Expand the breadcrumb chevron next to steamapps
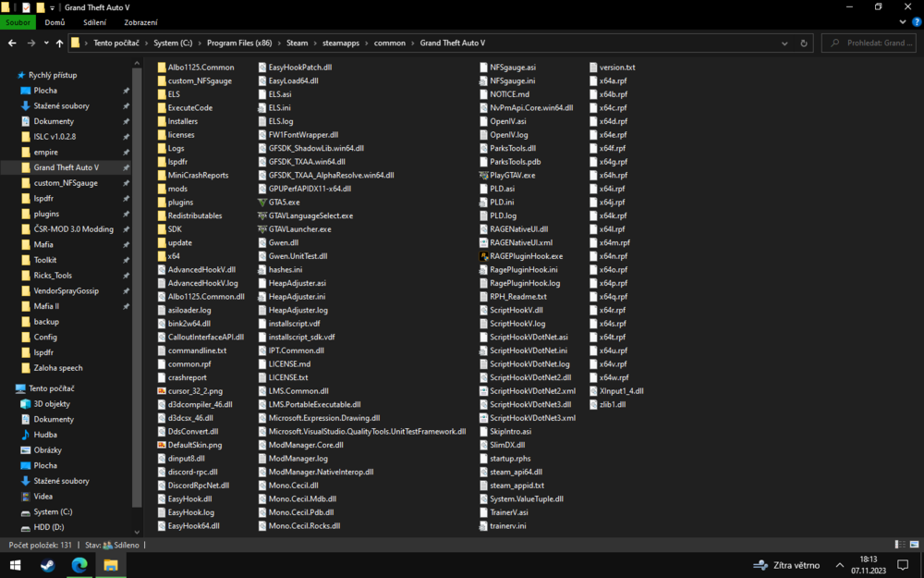The height and width of the screenshot is (578, 924). point(366,43)
